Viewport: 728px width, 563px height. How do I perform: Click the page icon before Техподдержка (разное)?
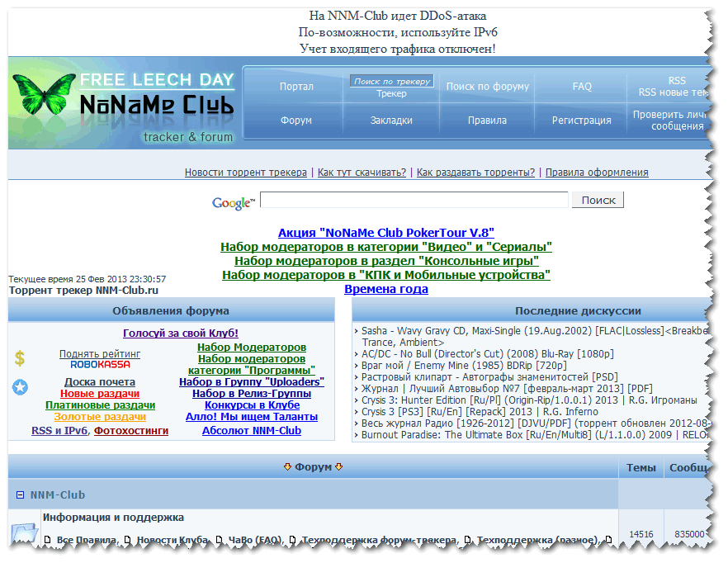468,540
